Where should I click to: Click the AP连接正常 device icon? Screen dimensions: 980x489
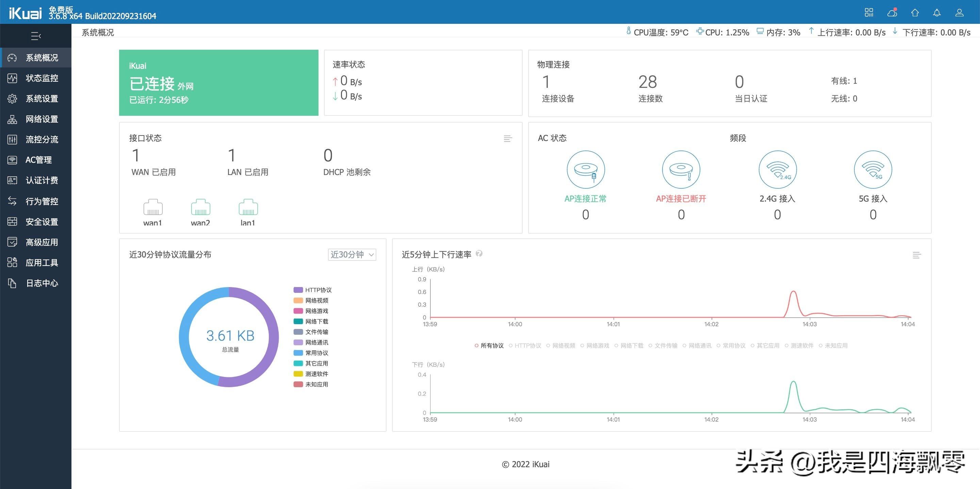click(x=586, y=170)
